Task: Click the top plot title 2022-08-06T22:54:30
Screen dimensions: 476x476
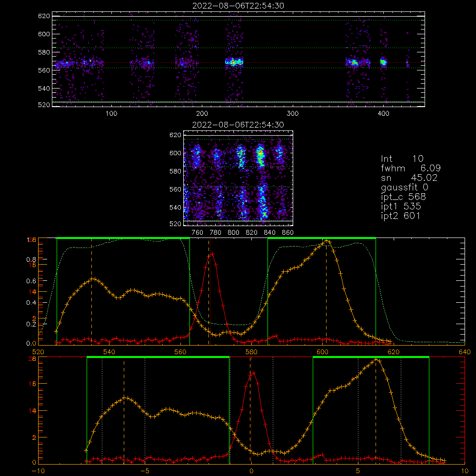Action: tap(238, 6)
